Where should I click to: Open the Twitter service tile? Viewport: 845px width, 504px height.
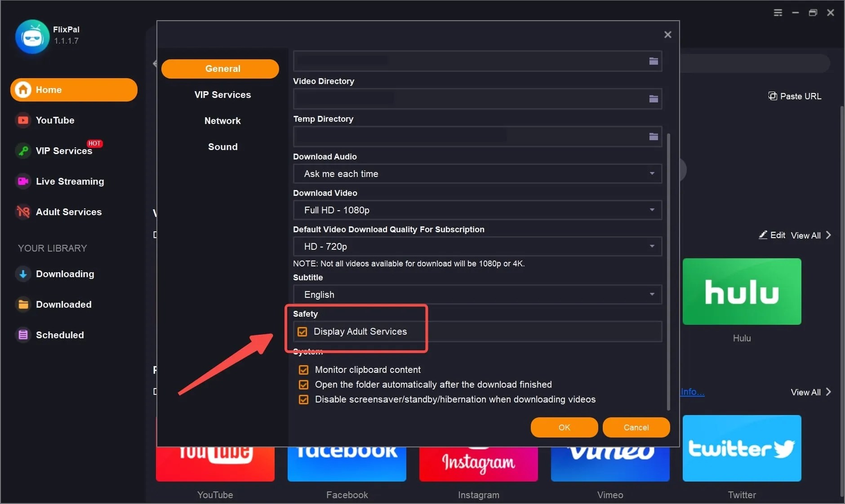pos(742,448)
